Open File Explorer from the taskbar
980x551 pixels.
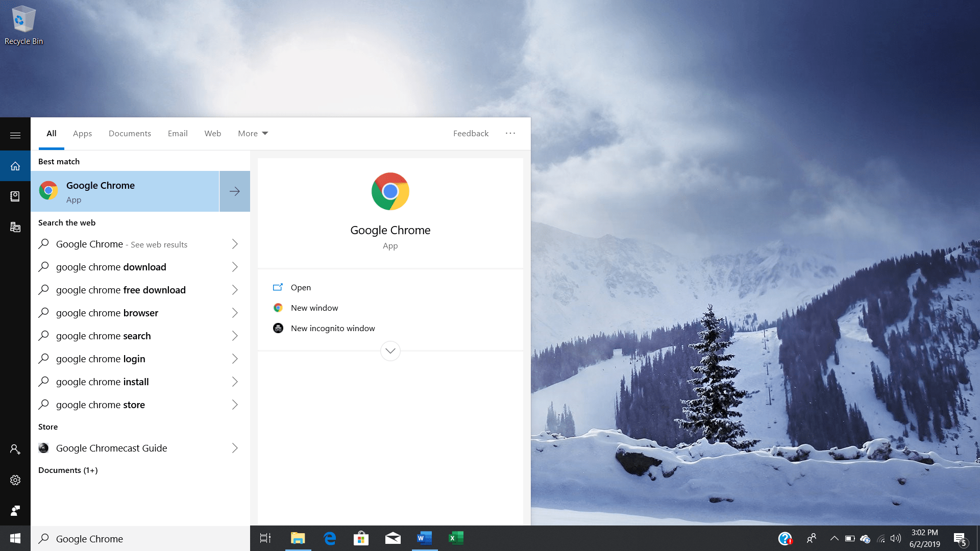point(298,538)
